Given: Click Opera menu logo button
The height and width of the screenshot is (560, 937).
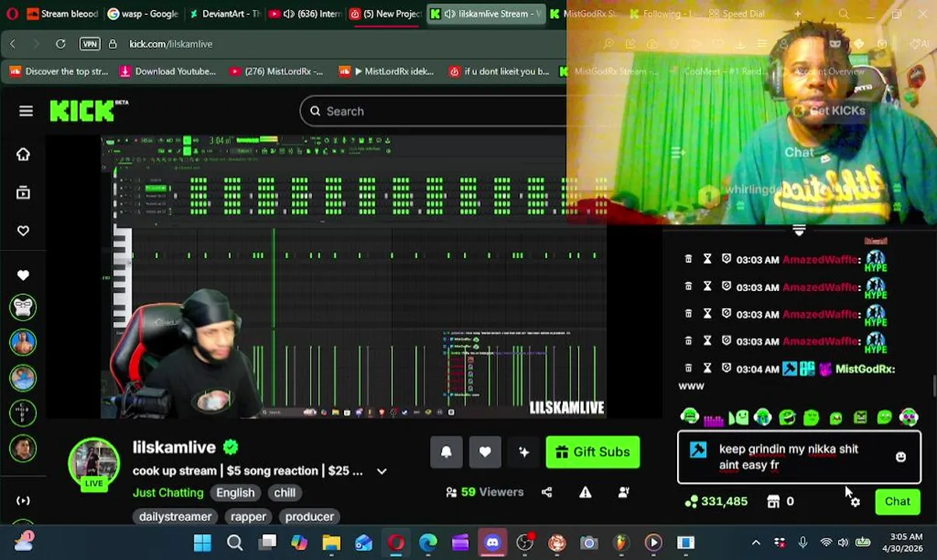Looking at the screenshot, I should click(12, 13).
